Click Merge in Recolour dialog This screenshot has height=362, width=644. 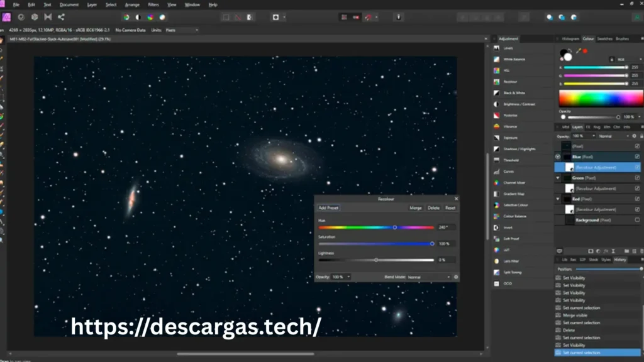tap(416, 207)
